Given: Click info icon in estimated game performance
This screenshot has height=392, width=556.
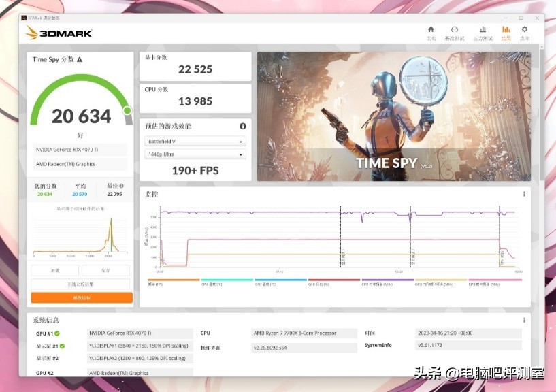Looking at the screenshot, I should click(x=242, y=126).
